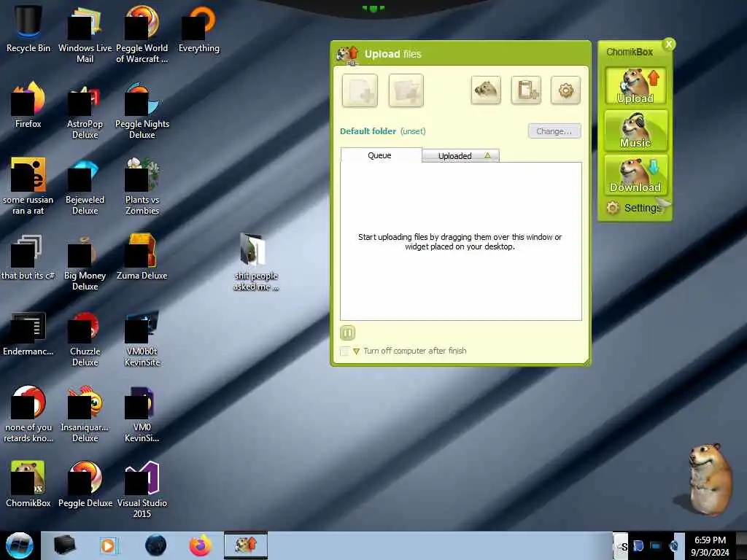This screenshot has width=747, height=560.
Task: Select the Peggle Deluxe desktop icon
Action: pyautogui.click(x=85, y=484)
